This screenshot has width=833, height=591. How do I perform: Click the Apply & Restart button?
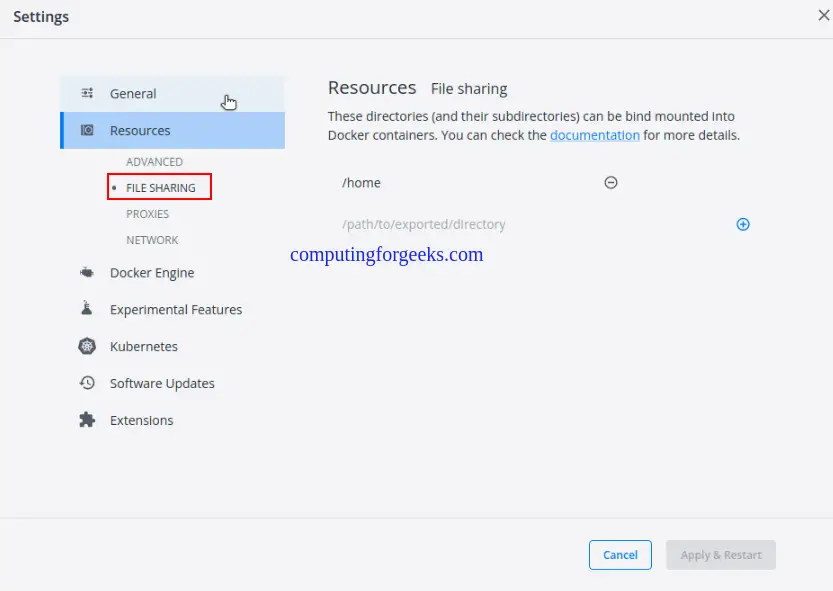coord(721,555)
